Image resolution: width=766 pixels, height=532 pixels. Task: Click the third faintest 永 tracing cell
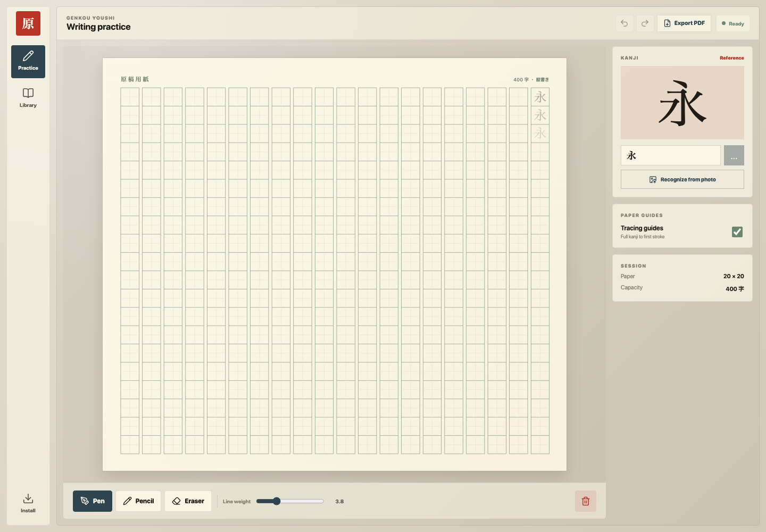[540, 134]
